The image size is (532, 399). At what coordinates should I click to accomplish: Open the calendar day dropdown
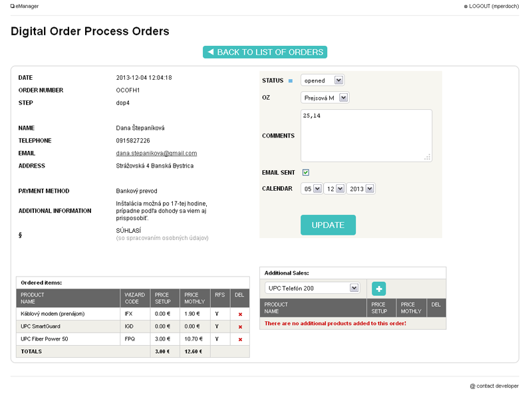(311, 189)
